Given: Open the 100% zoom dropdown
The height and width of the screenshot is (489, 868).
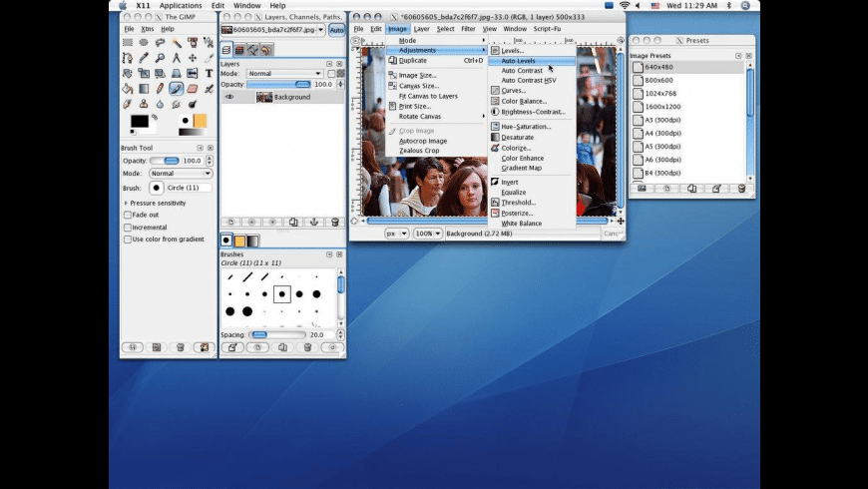Looking at the screenshot, I should [x=428, y=234].
